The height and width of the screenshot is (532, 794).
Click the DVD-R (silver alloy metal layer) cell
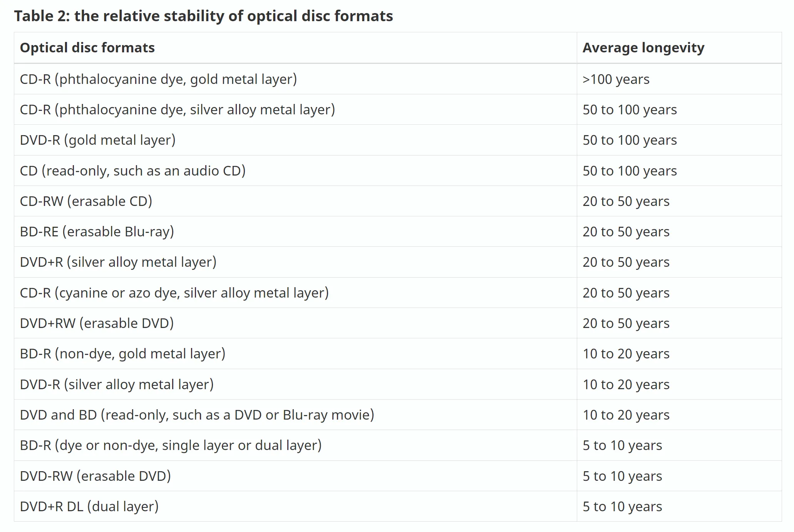click(117, 385)
